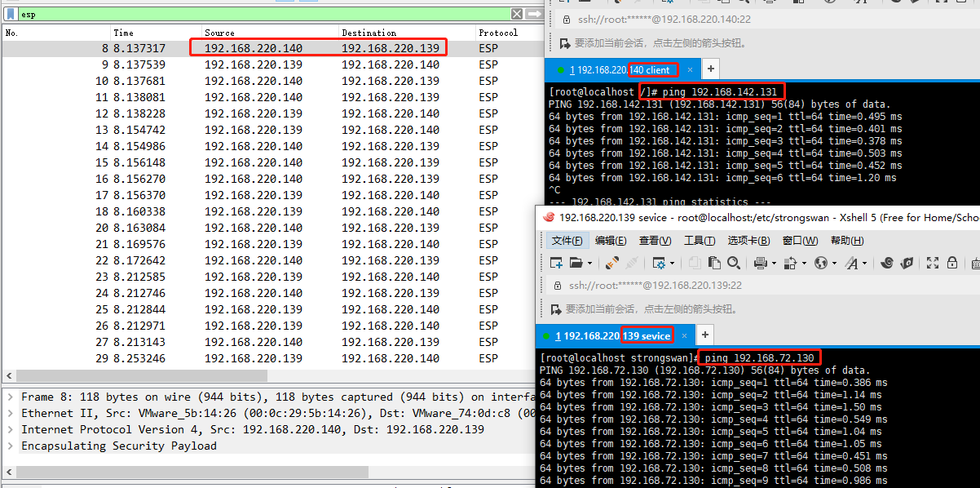Toggle fullscreen mode in Xshell
Viewport: 980px width, 488px height.
click(932, 263)
